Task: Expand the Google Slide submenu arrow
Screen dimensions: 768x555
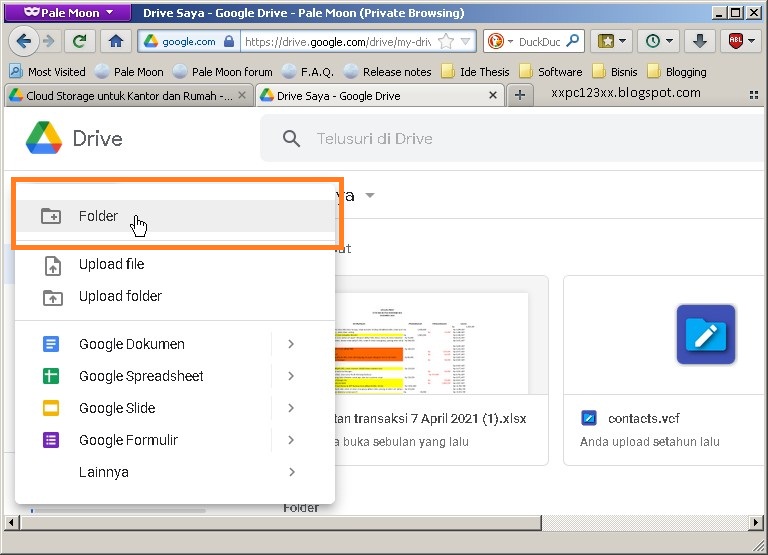Action: coord(291,408)
